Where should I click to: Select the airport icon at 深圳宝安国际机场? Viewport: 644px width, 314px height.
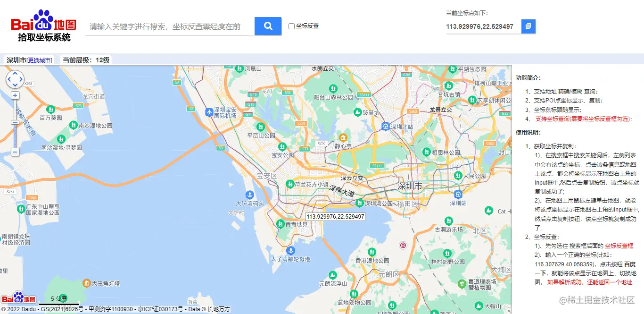210,112
